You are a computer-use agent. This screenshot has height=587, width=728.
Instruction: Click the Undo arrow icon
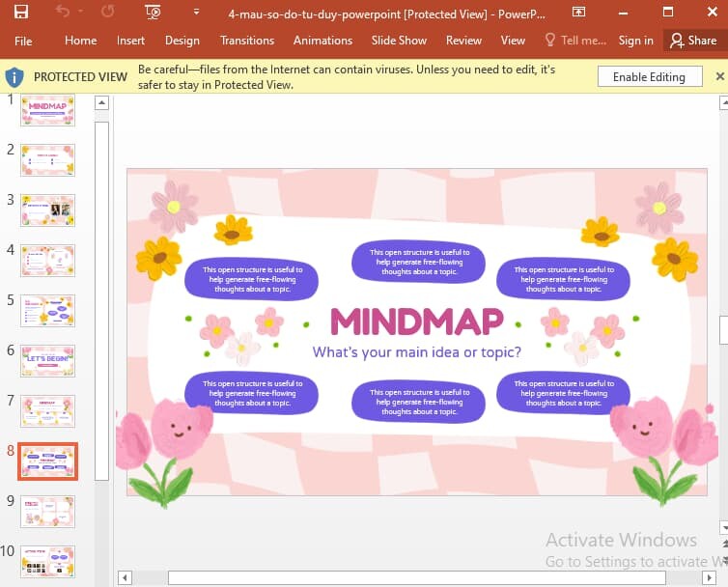click(x=62, y=12)
